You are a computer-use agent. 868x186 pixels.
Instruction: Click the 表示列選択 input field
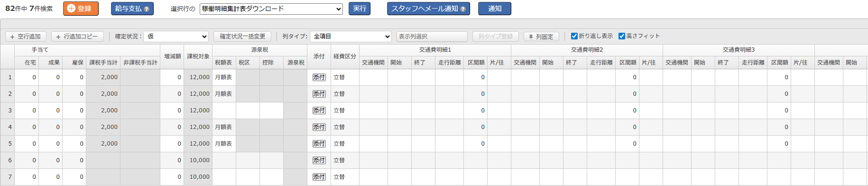[432, 37]
